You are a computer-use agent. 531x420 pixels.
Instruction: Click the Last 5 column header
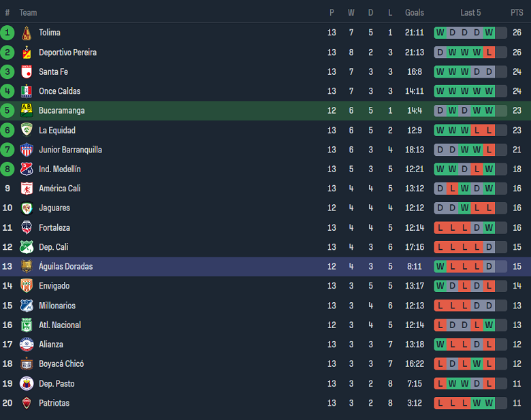[x=470, y=13]
